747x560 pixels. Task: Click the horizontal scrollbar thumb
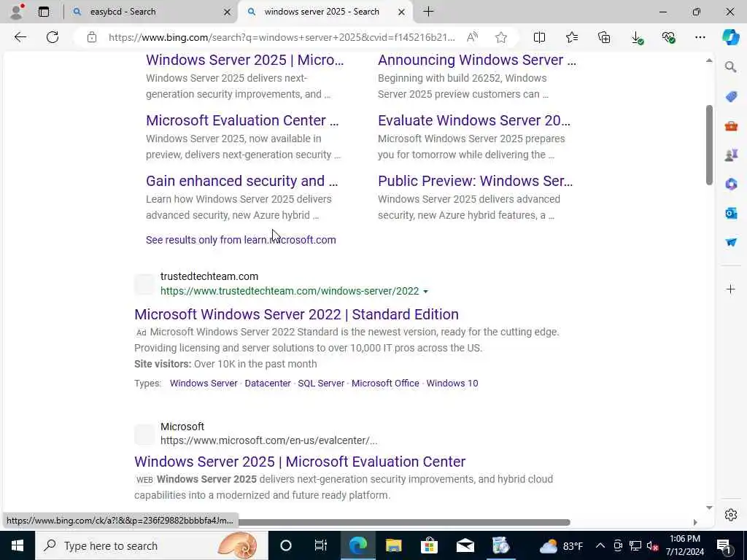click(404, 522)
